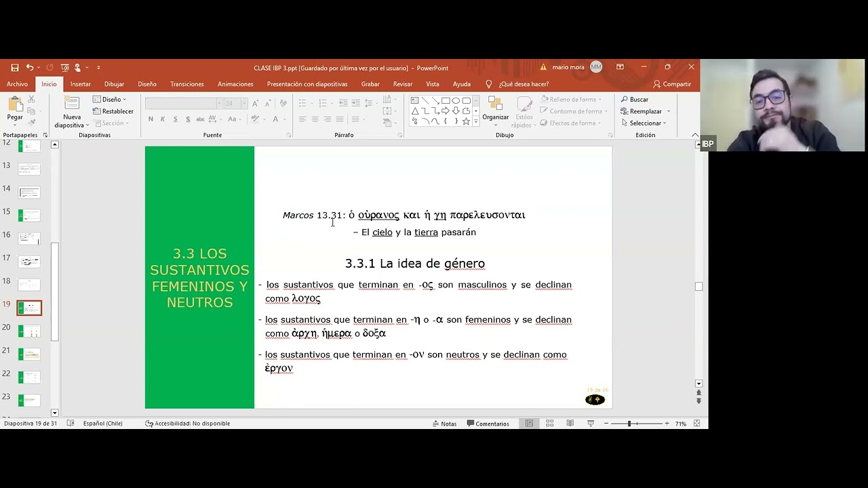The image size is (868, 488).
Task: Open the Sección dropdown
Action: coord(110,123)
